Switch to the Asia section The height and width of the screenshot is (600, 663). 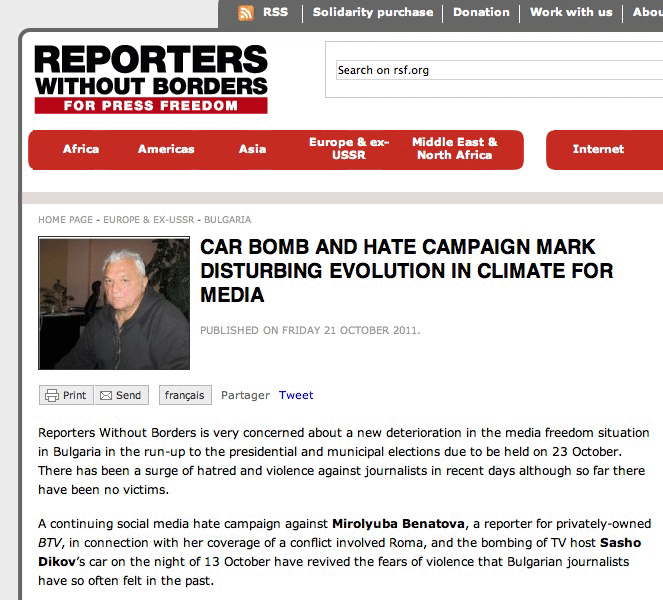[252, 149]
